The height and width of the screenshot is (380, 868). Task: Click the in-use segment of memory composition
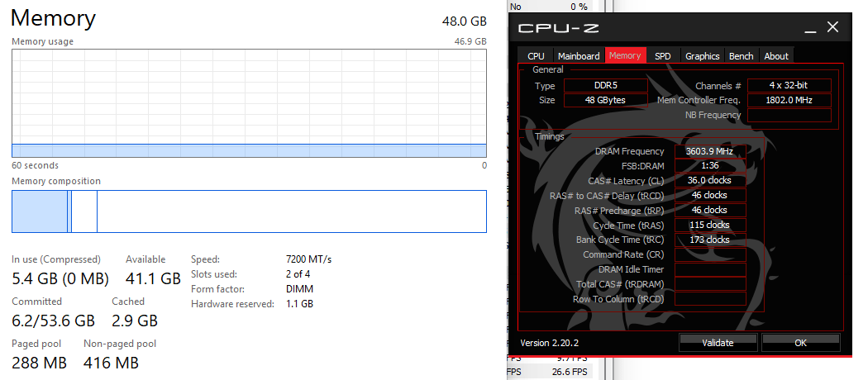40,211
